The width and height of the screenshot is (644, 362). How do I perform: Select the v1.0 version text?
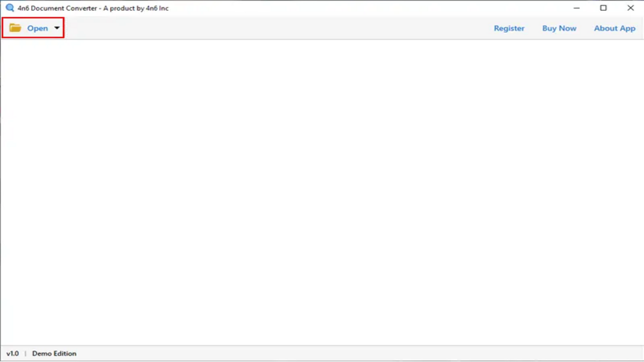click(x=13, y=353)
